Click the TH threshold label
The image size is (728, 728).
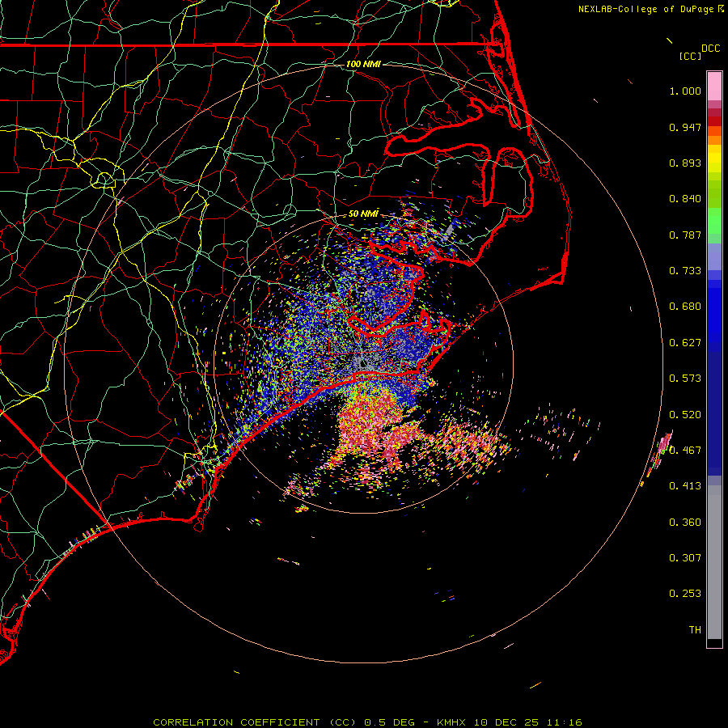point(695,630)
